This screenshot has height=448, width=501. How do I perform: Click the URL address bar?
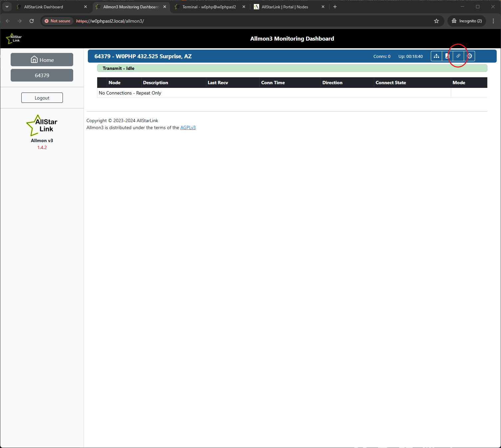tap(253, 21)
